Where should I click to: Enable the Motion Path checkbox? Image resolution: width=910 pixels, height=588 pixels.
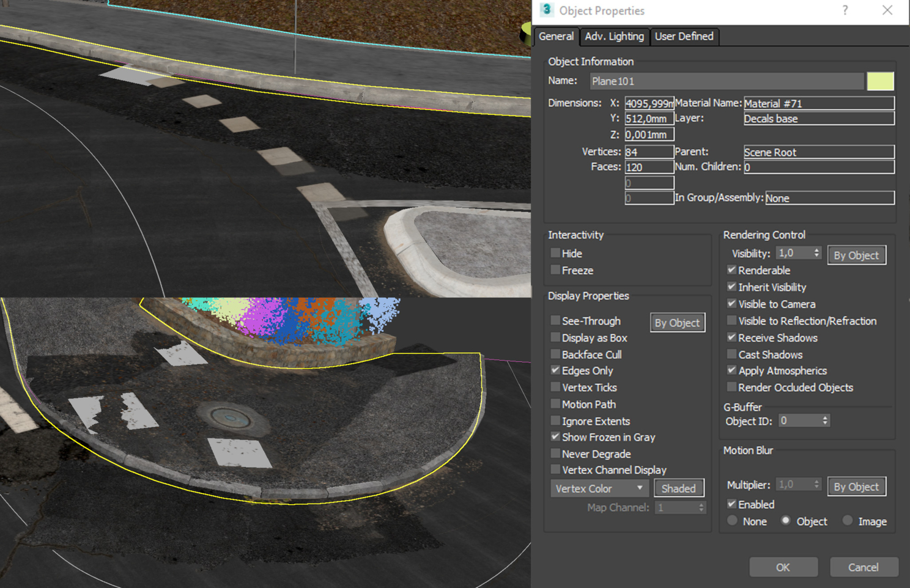[555, 404]
